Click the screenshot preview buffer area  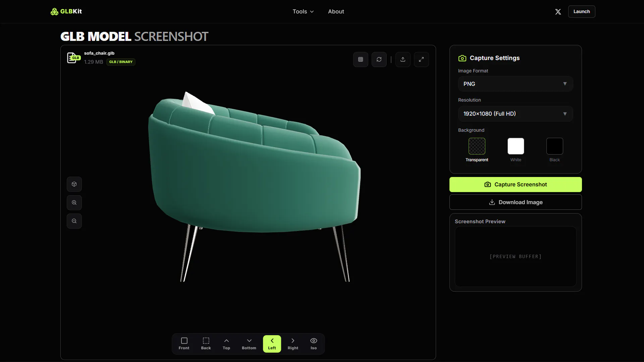(x=516, y=256)
